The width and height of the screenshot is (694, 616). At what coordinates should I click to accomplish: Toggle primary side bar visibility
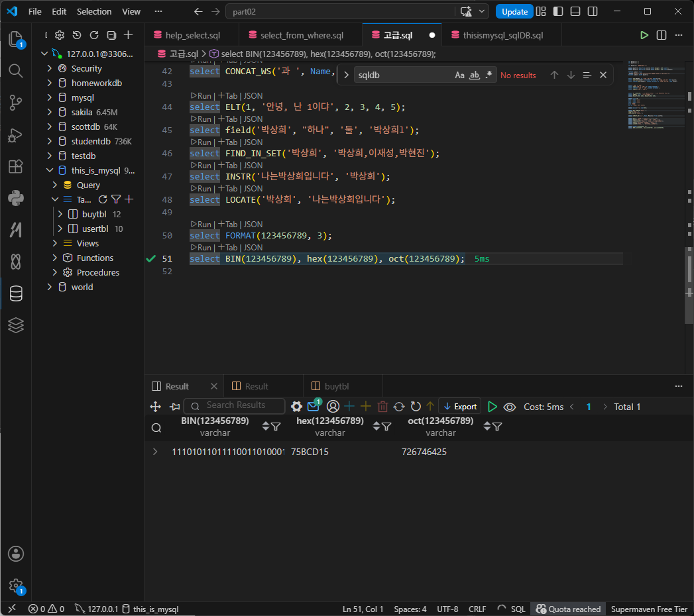pyautogui.click(x=558, y=11)
